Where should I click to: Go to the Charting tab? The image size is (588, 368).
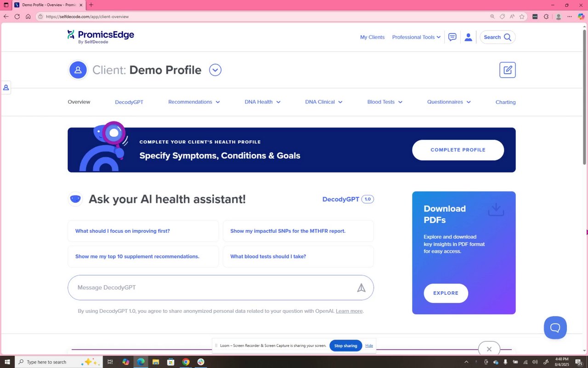point(505,102)
